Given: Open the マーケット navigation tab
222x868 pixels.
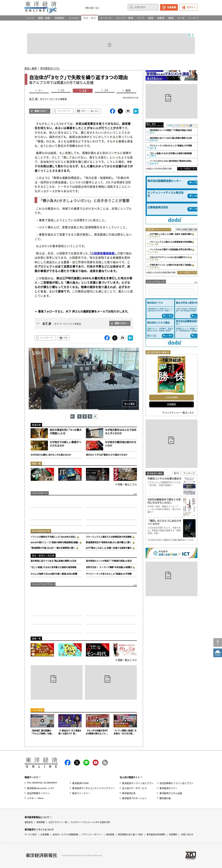Looking at the screenshot, I should coord(106,18).
